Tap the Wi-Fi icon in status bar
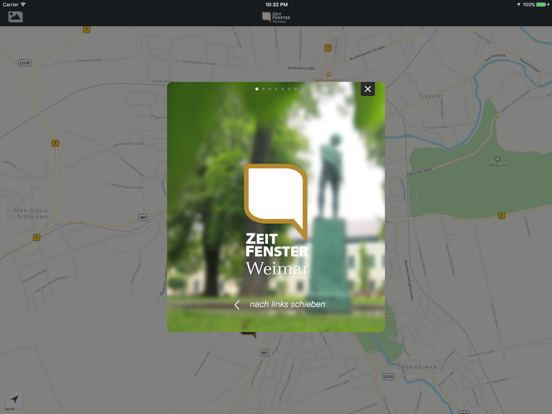The height and width of the screenshot is (414, 552). click(23, 4)
